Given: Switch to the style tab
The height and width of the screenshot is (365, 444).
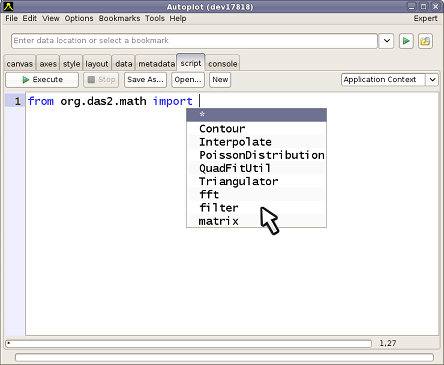Looking at the screenshot, I should (71, 63).
